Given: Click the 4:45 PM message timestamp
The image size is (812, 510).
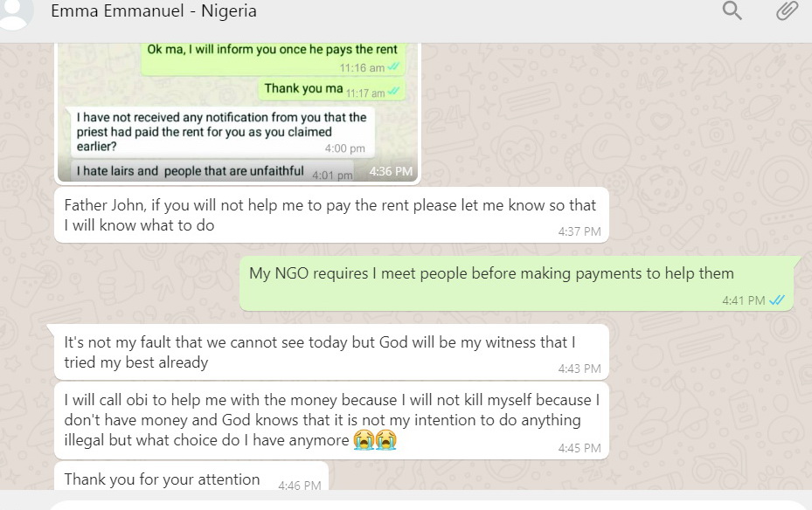Looking at the screenshot, I should click(x=580, y=448).
